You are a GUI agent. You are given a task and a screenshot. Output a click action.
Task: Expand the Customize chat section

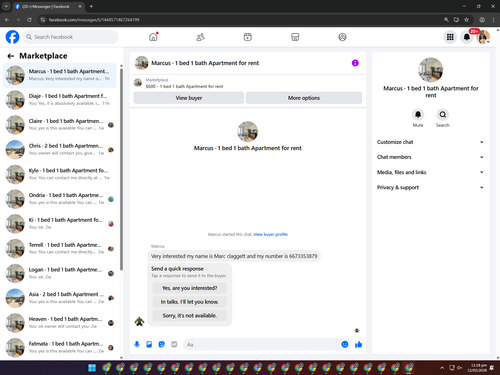point(430,142)
